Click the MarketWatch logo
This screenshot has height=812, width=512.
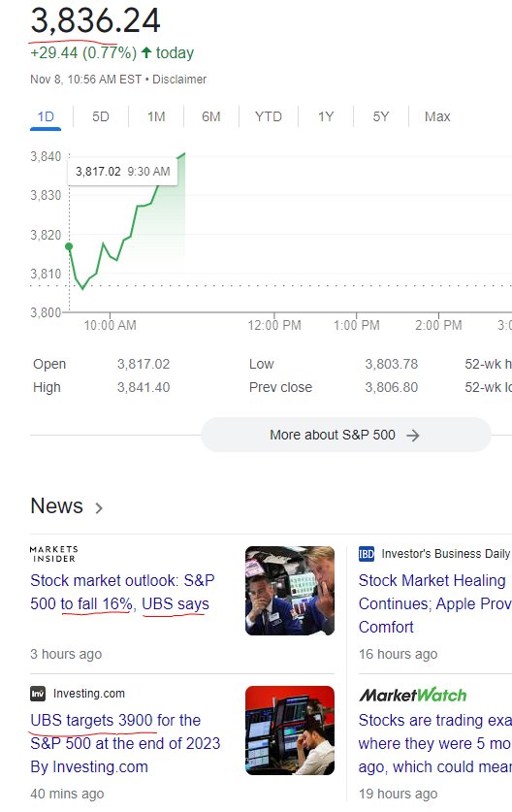point(412,695)
